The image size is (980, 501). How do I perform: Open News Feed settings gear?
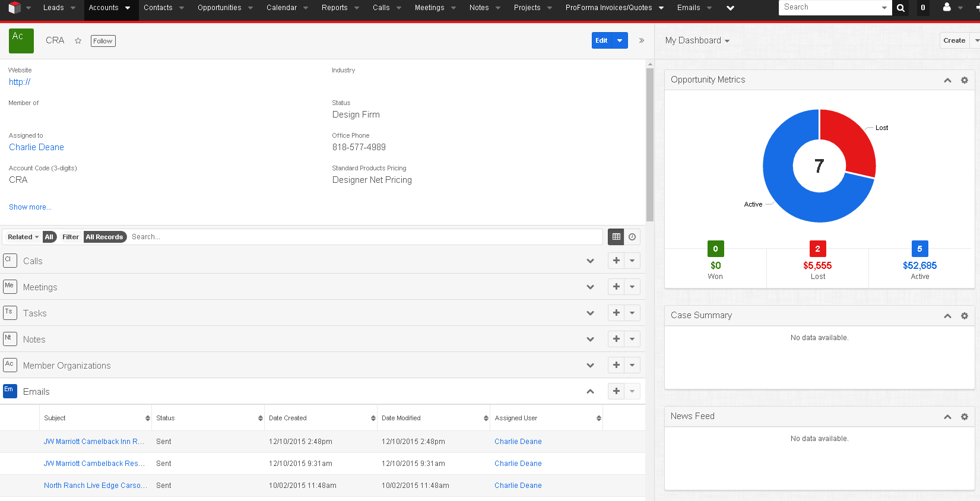(965, 417)
